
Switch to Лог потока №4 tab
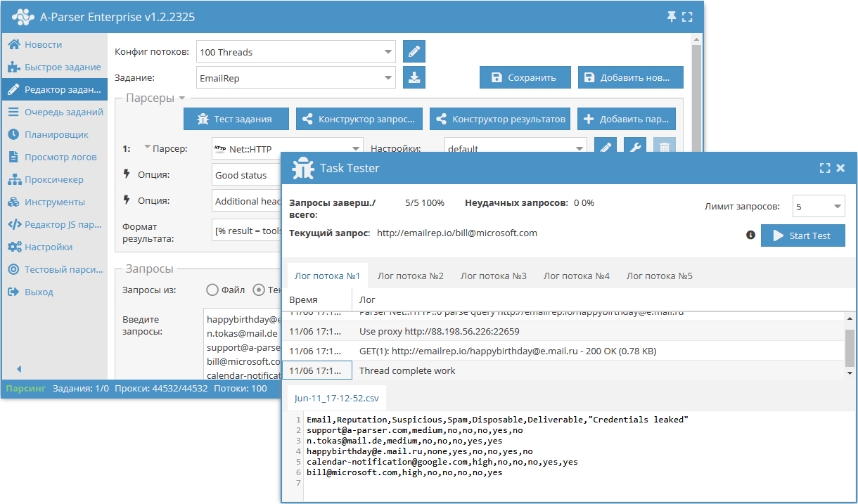(x=577, y=276)
